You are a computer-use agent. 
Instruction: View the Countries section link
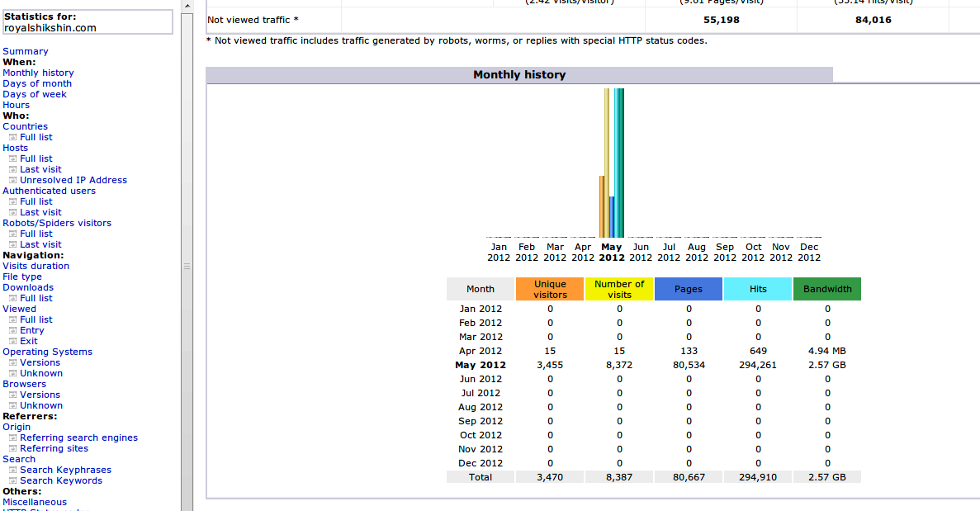25,126
